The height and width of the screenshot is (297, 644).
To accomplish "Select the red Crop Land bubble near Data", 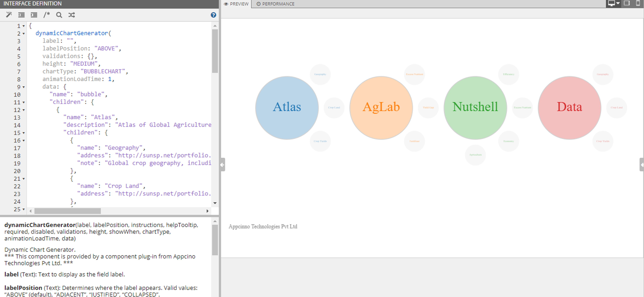I will (x=617, y=108).
